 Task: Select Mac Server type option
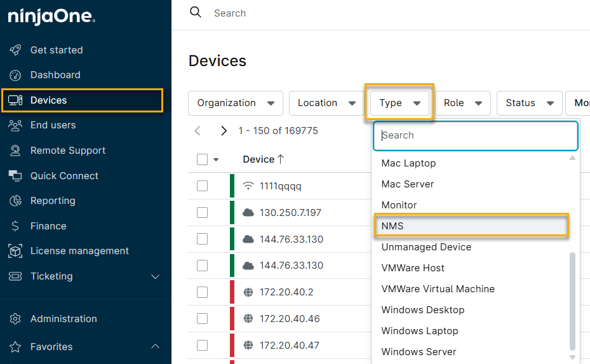[471, 184]
